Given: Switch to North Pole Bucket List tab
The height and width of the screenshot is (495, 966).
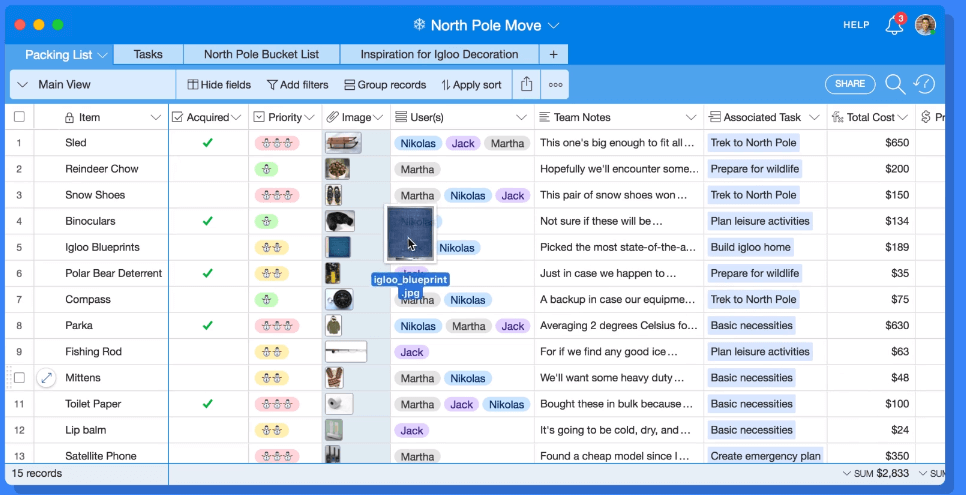Looking at the screenshot, I should point(261,54).
